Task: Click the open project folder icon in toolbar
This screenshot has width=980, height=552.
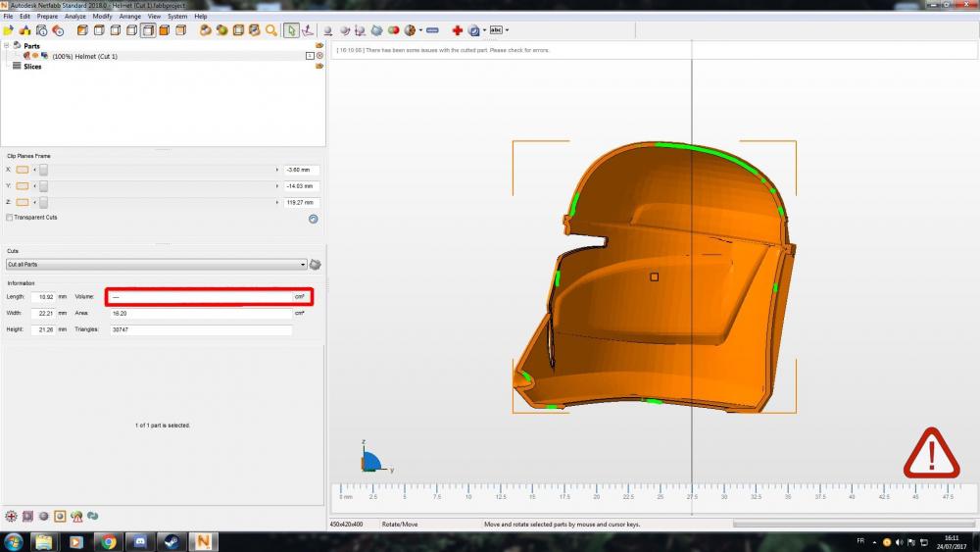Action: [10, 30]
